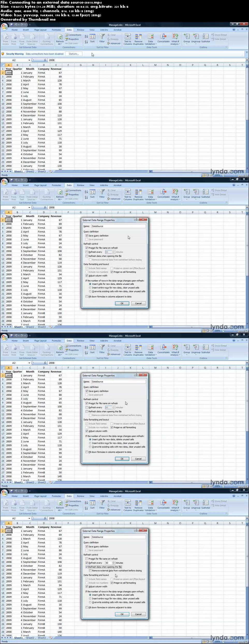Viewport: 249px width, 644px height.
Task: Uncheck 'Refresh every' checkbox in the 00:03:57 dialog
Action: tap(87, 563)
